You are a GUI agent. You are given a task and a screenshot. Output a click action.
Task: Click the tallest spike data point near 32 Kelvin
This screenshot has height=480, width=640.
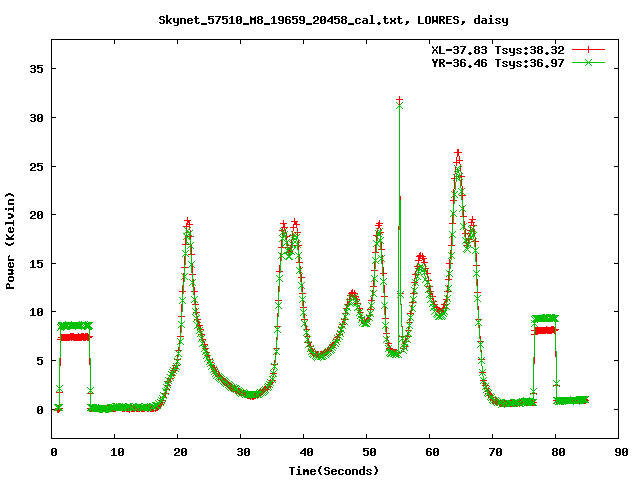click(399, 100)
